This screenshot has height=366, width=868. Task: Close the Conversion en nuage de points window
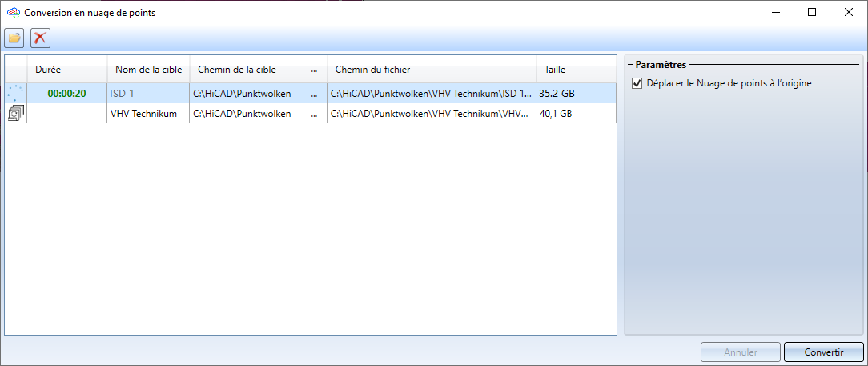849,13
